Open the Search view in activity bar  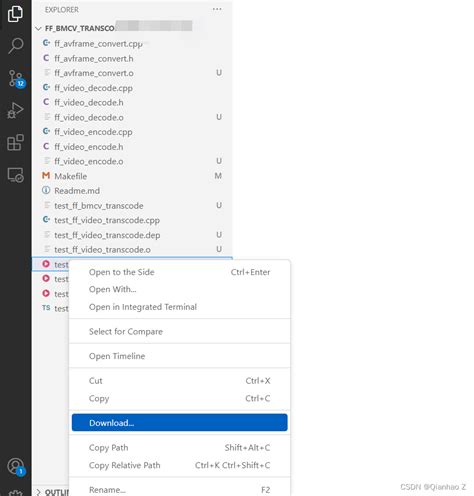pyautogui.click(x=15, y=45)
